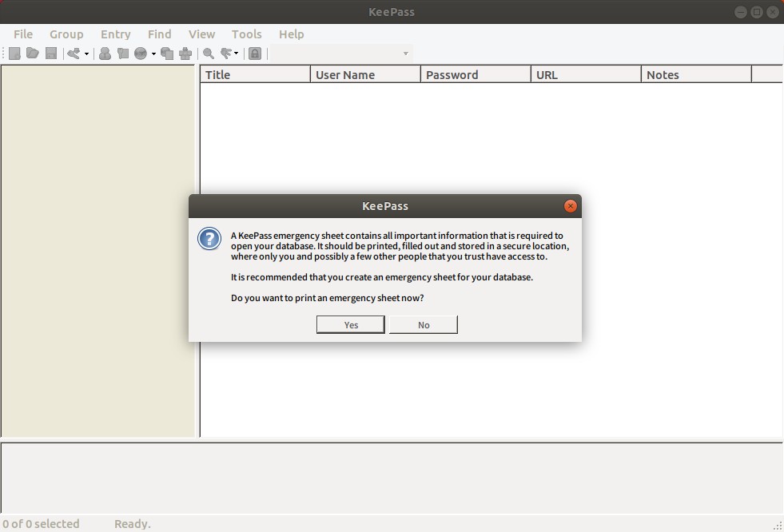Screen dimensions: 784x532
Task: Click the '0 of 0 selected' status text
Action: 41,524
